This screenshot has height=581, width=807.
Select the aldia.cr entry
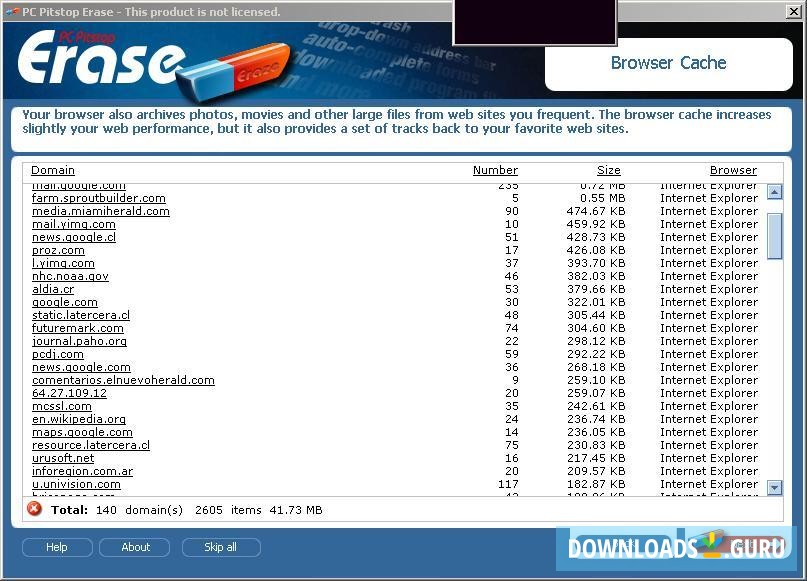pyautogui.click(x=53, y=289)
